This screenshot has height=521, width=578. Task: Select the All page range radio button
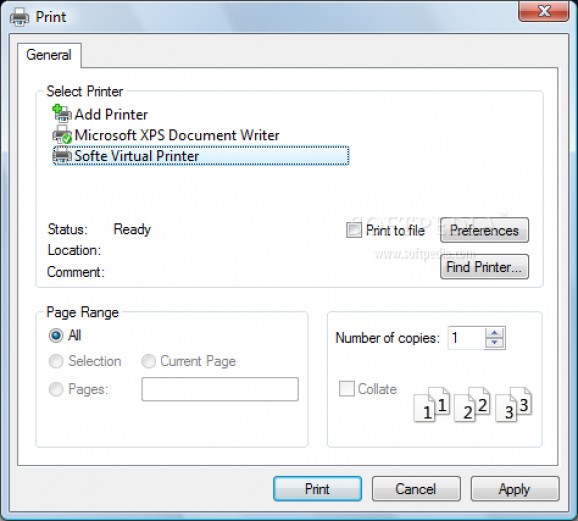coord(56,336)
